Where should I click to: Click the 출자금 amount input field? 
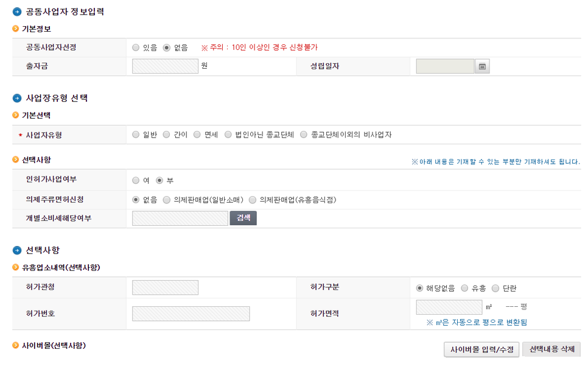tap(165, 66)
